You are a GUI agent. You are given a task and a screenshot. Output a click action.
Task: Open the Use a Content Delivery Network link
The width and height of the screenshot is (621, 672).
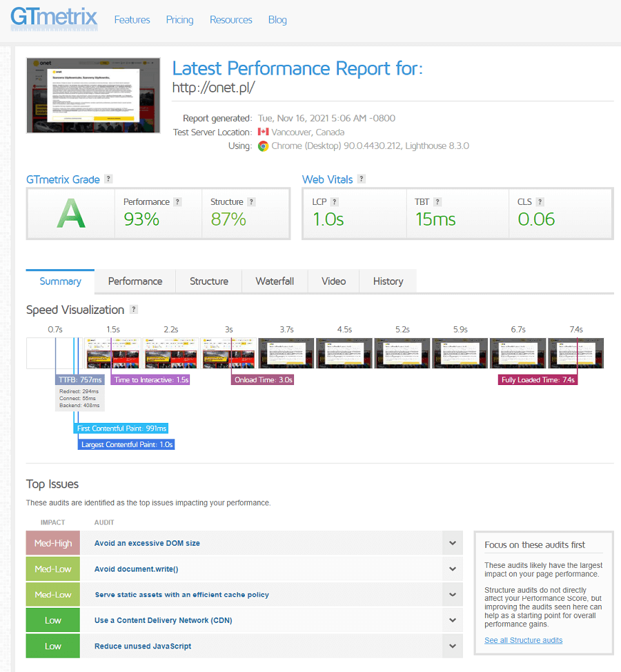164,620
